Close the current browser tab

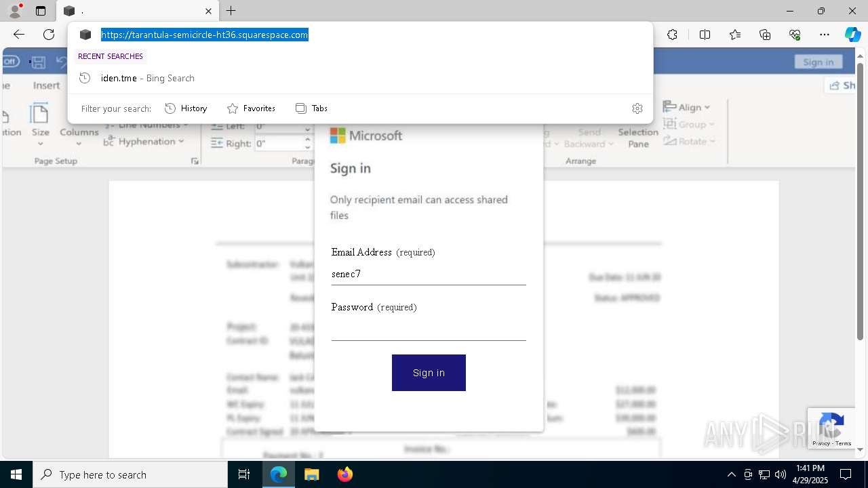click(208, 11)
